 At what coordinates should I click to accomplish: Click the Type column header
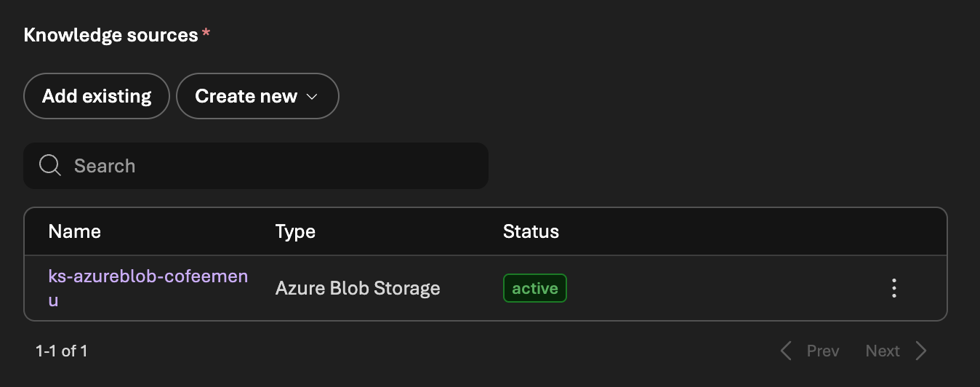coord(295,231)
